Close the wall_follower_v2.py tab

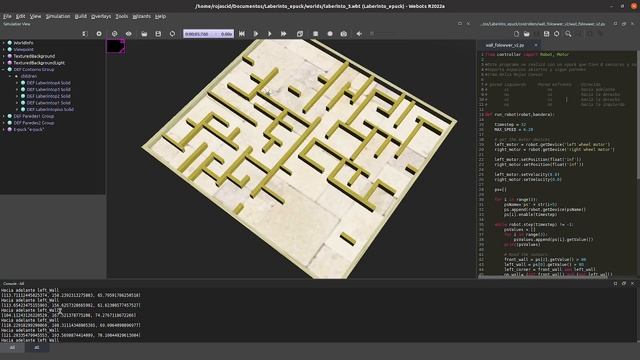[536, 45]
